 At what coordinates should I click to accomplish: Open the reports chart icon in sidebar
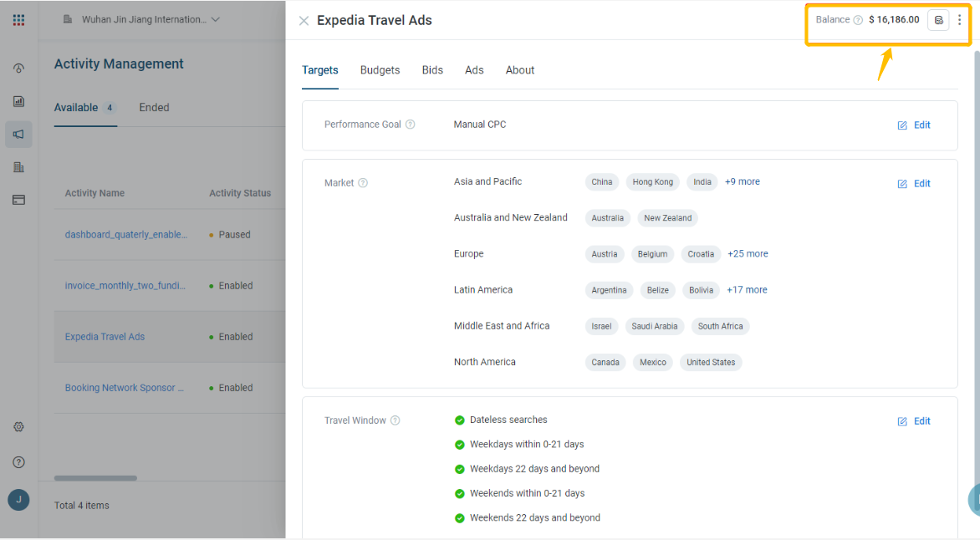pos(18,101)
